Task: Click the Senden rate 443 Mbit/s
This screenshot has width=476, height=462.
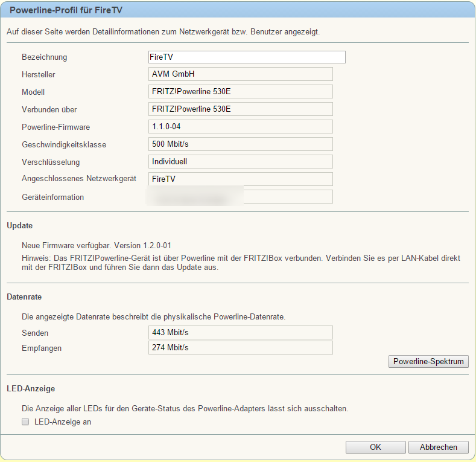Action: (x=241, y=333)
